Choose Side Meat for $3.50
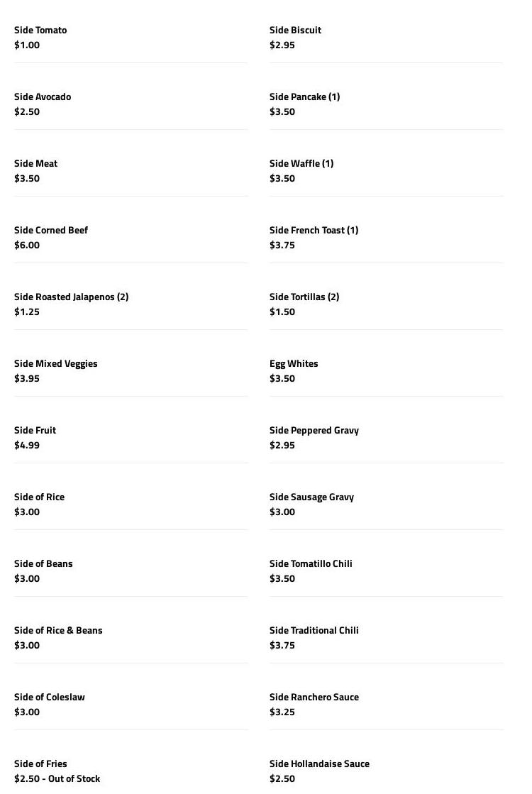Screen dimensions: 532x794 [36, 164]
